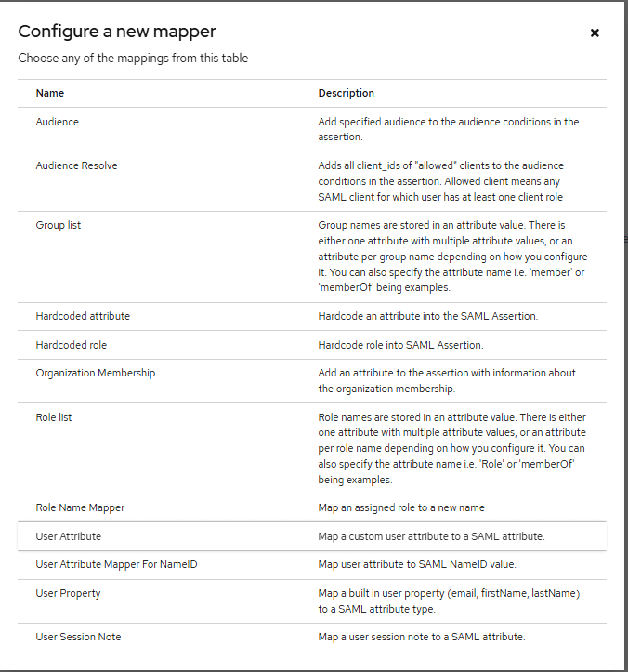Select the Organization Membership mapper
Image resolution: width=628 pixels, height=672 pixels.
click(x=95, y=373)
